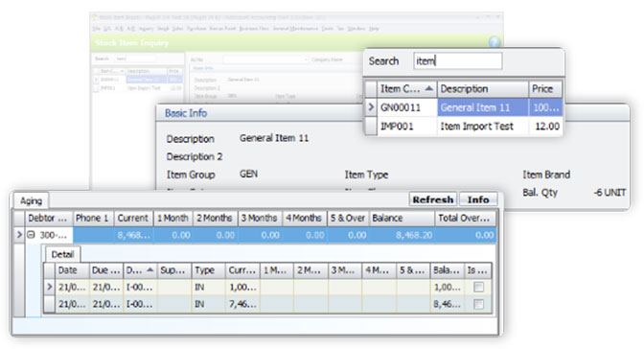Screen dimensions: 644x349
Task: Tick the checkbox in the 7,46... detail row
Action: click(478, 304)
